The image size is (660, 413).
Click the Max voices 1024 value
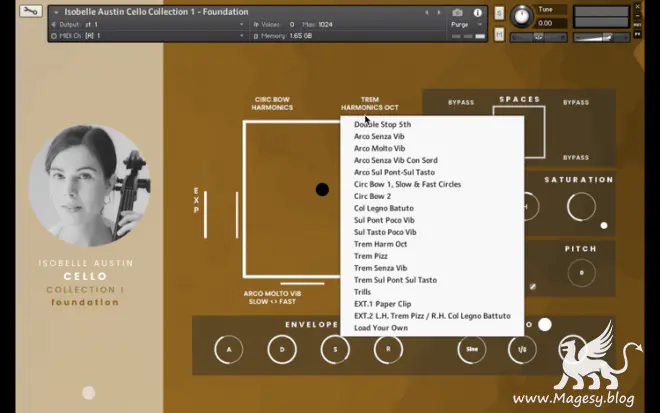click(x=325, y=24)
